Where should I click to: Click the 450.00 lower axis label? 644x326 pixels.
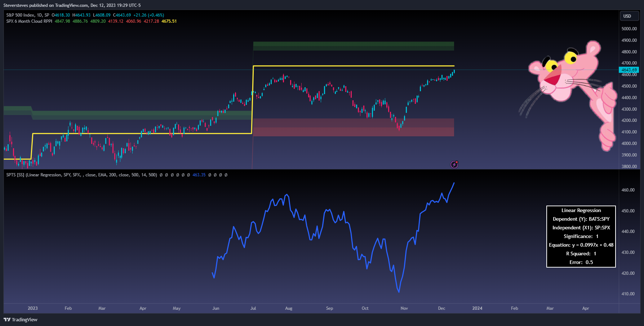628,211
